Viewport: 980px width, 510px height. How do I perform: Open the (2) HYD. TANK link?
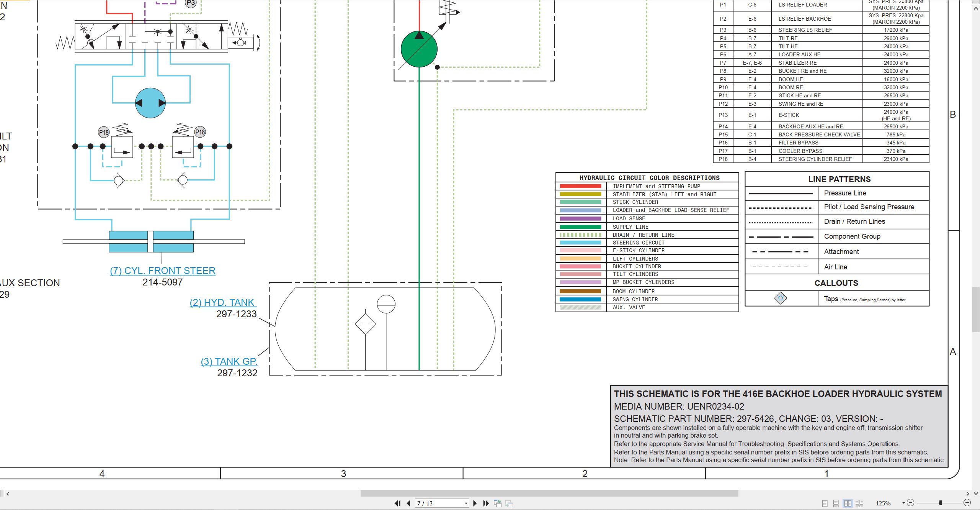(223, 302)
